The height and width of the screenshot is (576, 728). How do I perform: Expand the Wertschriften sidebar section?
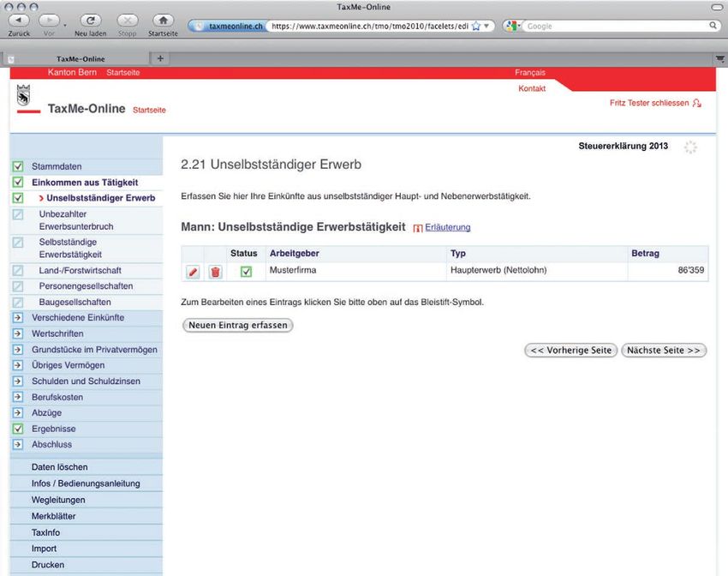(17, 333)
